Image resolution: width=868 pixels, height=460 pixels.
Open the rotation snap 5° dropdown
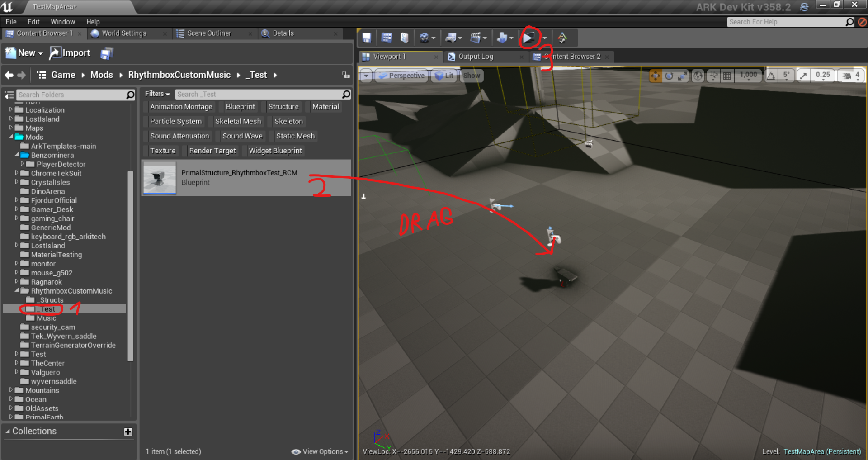(787, 76)
